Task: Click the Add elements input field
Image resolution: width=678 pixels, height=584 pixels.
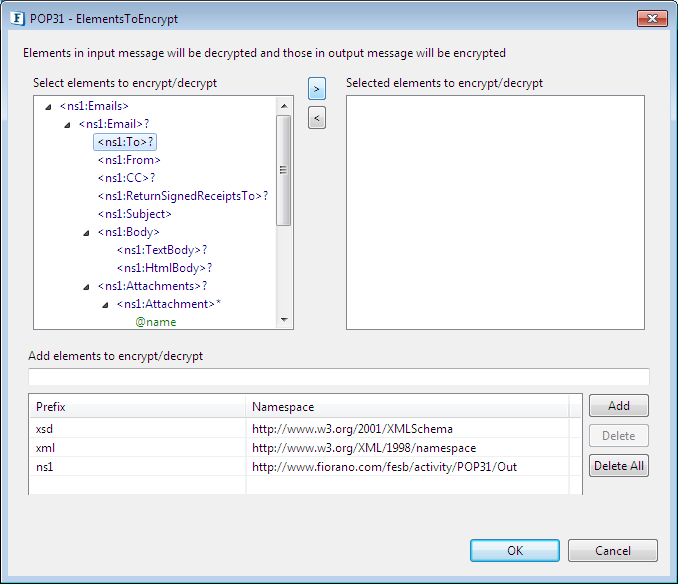Action: point(338,377)
